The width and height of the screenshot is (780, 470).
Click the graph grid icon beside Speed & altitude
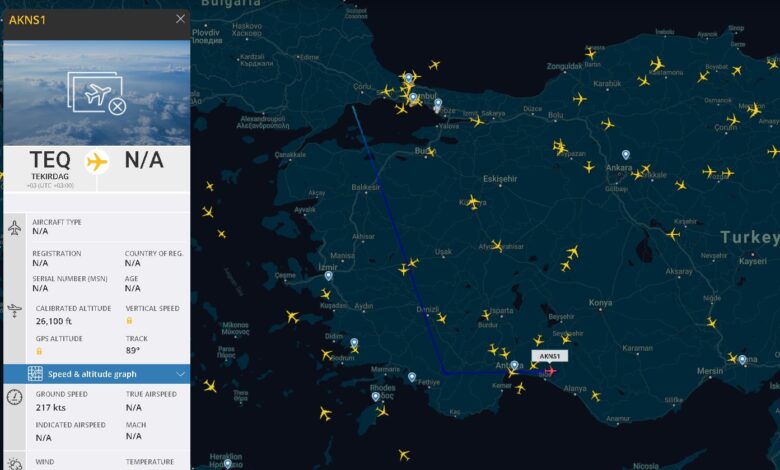pyautogui.click(x=35, y=374)
